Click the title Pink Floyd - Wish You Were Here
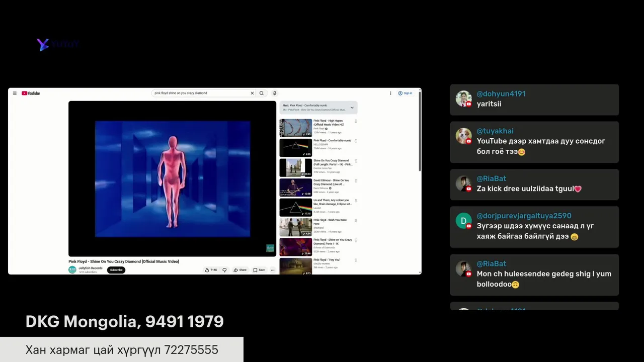 coord(330,222)
